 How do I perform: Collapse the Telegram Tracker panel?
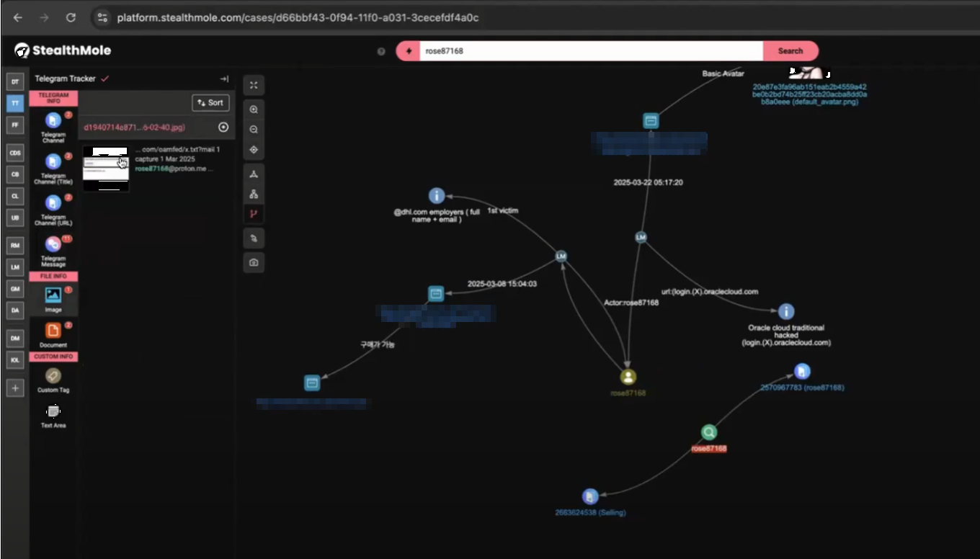click(224, 79)
